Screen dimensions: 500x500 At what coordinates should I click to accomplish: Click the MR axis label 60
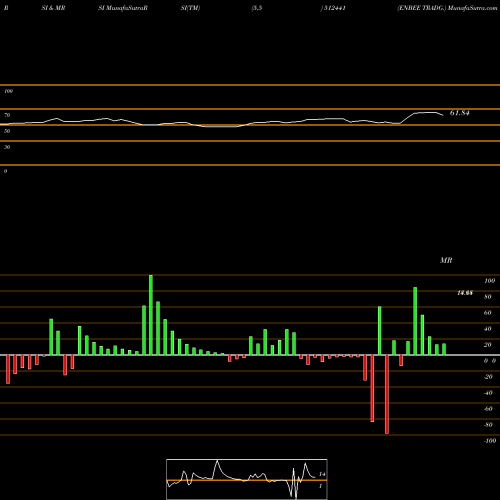click(x=488, y=313)
